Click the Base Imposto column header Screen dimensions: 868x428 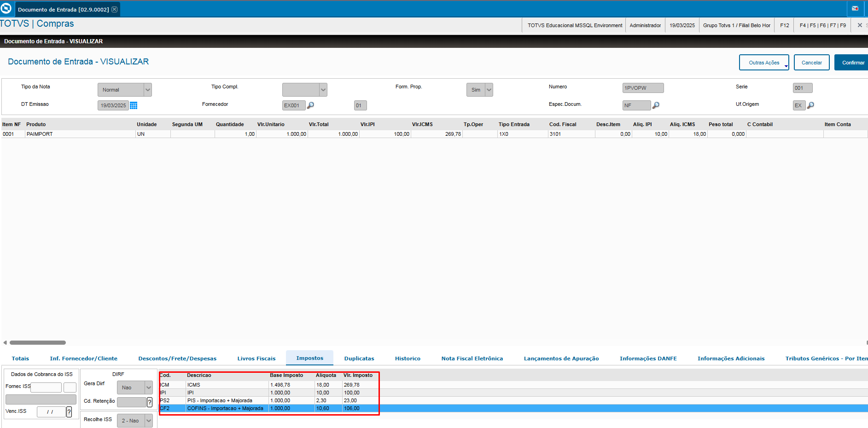tap(286, 375)
